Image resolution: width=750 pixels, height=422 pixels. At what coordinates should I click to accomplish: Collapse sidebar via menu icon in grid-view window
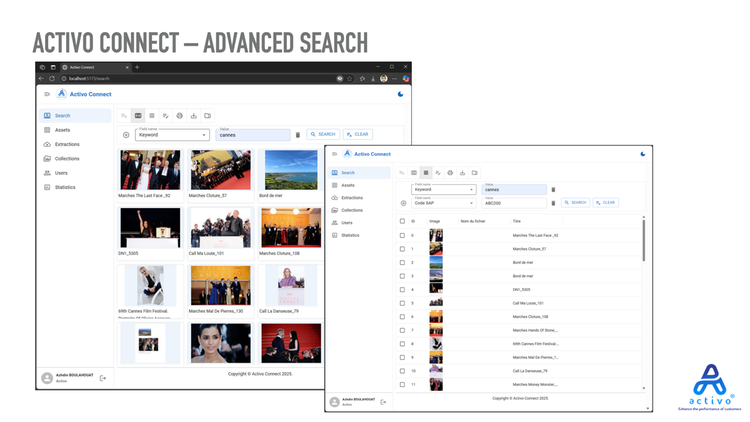tap(47, 94)
